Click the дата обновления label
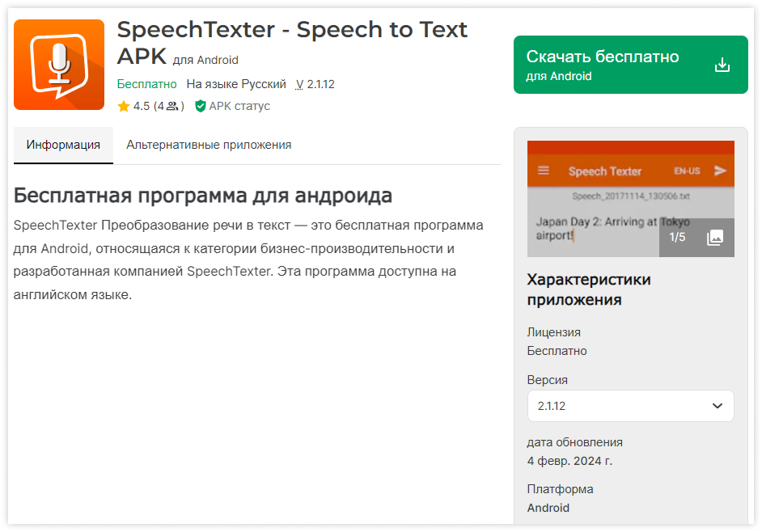 click(575, 442)
